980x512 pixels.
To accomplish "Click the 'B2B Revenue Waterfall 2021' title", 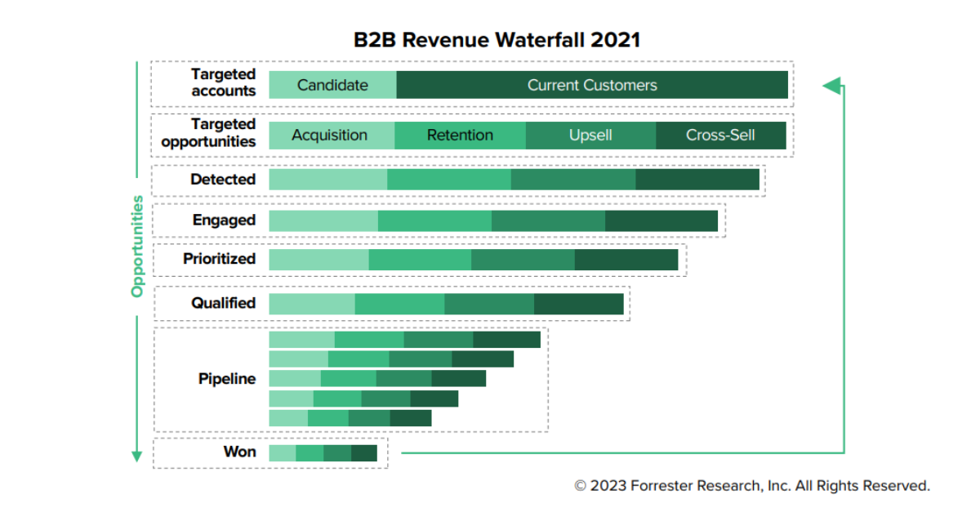I will pos(496,39).
